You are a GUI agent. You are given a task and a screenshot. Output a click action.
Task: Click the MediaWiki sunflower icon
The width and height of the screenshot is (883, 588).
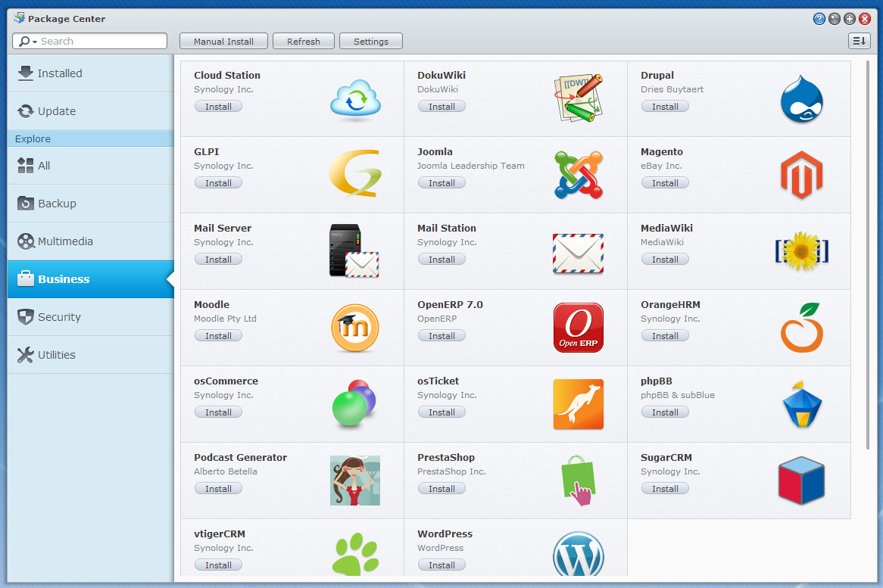pos(802,251)
